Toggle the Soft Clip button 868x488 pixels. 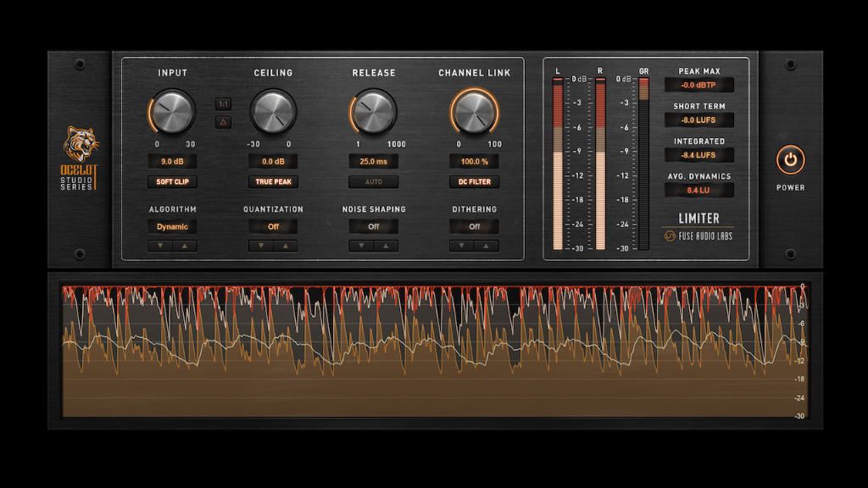172,181
